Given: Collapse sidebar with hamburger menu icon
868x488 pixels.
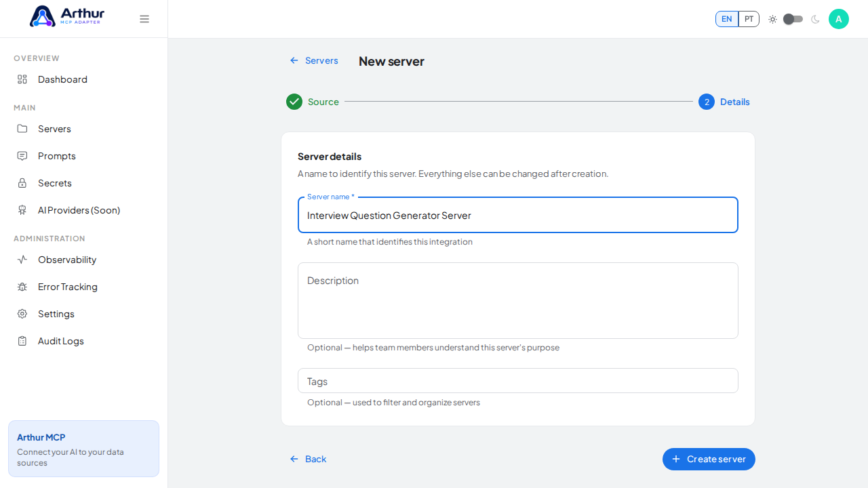Looking at the screenshot, I should (x=144, y=19).
